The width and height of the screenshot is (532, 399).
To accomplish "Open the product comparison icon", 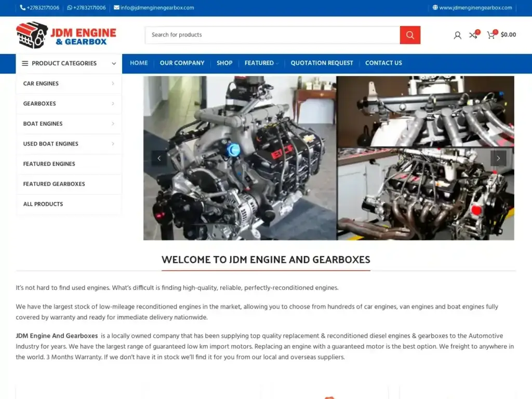I will point(474,35).
